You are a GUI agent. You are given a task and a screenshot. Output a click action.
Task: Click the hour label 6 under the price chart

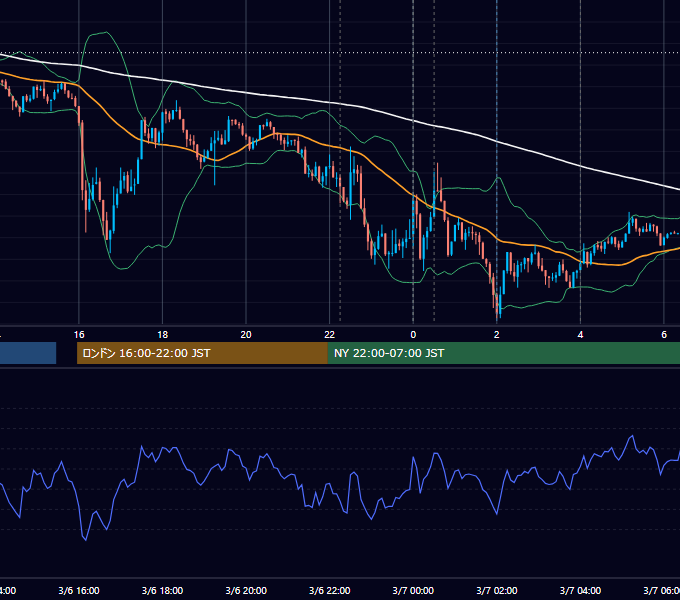pyautogui.click(x=664, y=335)
